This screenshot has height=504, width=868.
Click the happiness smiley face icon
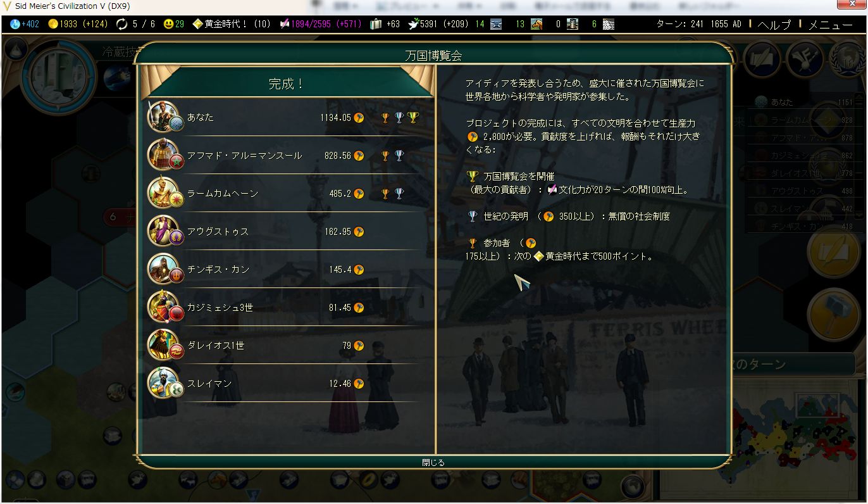click(x=168, y=24)
